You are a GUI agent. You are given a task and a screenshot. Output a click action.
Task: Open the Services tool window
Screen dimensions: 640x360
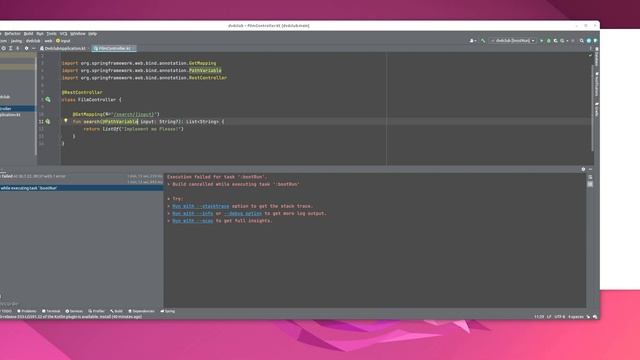coord(74,311)
